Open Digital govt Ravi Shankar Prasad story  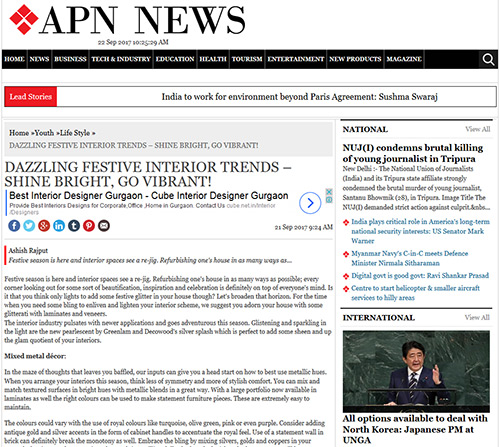click(420, 276)
